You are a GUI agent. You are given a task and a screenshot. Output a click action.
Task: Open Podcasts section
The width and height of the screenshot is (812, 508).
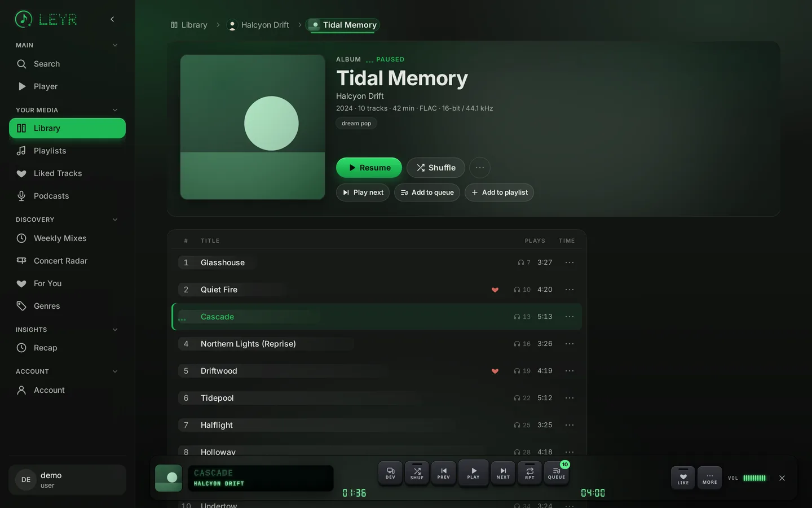[67, 196]
